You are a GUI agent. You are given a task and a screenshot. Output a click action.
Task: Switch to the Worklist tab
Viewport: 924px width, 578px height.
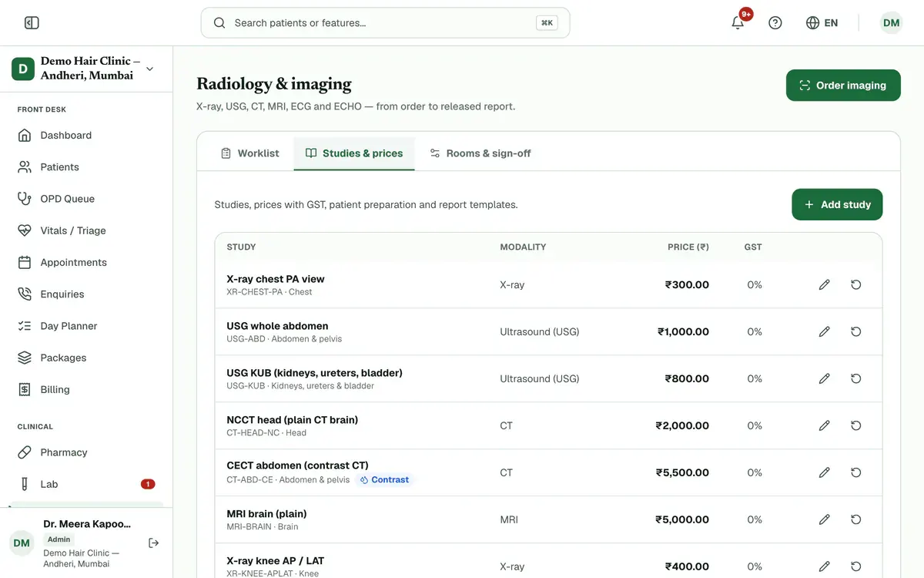[x=249, y=153]
